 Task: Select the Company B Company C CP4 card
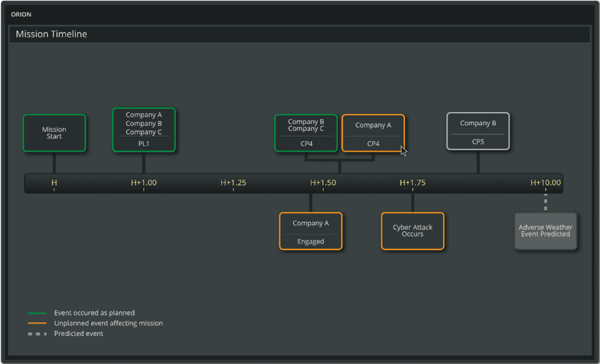click(306, 133)
